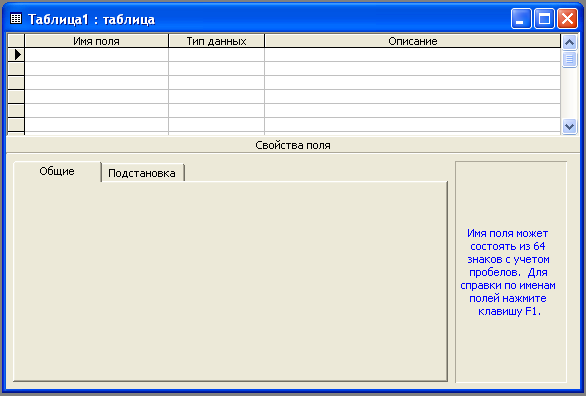
Task: Click the Таблица1 : таблица title text
Action: click(92, 19)
